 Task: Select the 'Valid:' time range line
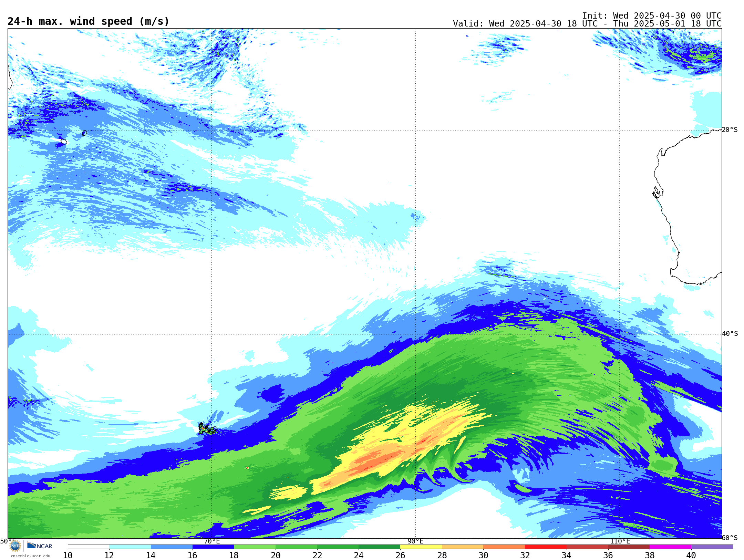pos(587,24)
